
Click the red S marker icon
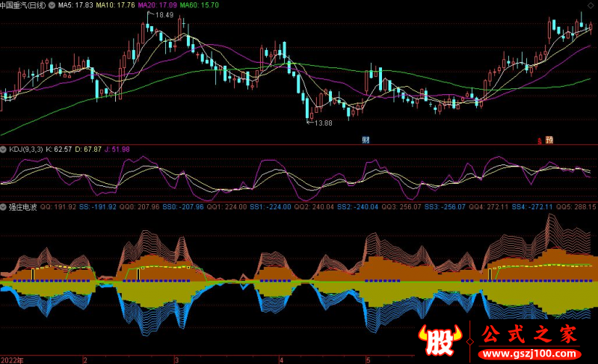click(x=540, y=141)
